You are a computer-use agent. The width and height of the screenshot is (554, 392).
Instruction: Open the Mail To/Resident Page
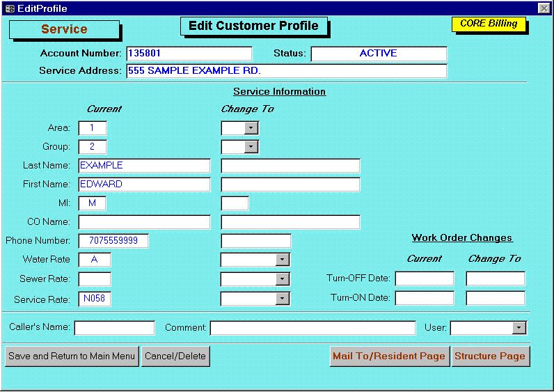tap(389, 356)
